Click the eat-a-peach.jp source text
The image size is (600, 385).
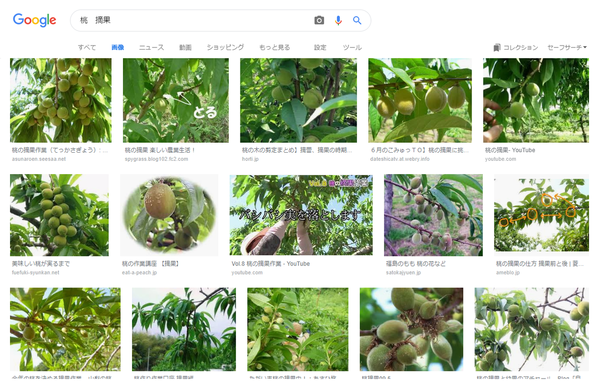[x=139, y=272]
